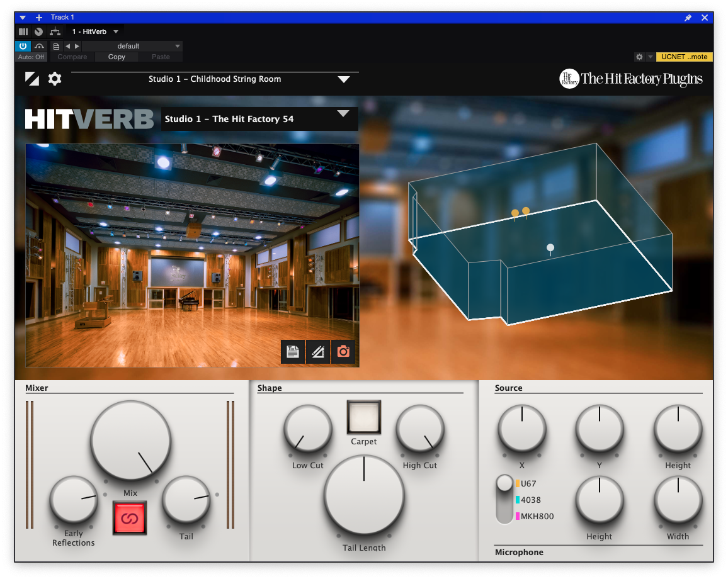Open the default preset dropdown
Image resolution: width=728 pixels, height=579 pixels.
click(132, 46)
